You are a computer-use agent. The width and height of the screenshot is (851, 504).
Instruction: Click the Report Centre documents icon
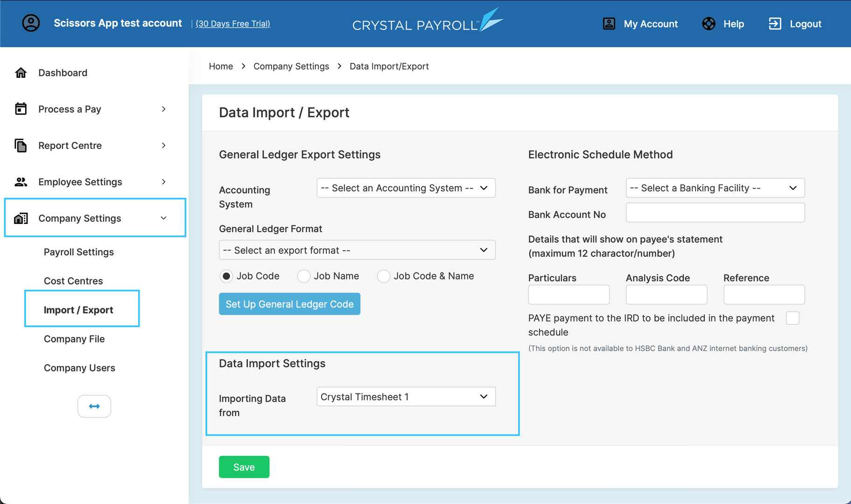[21, 145]
